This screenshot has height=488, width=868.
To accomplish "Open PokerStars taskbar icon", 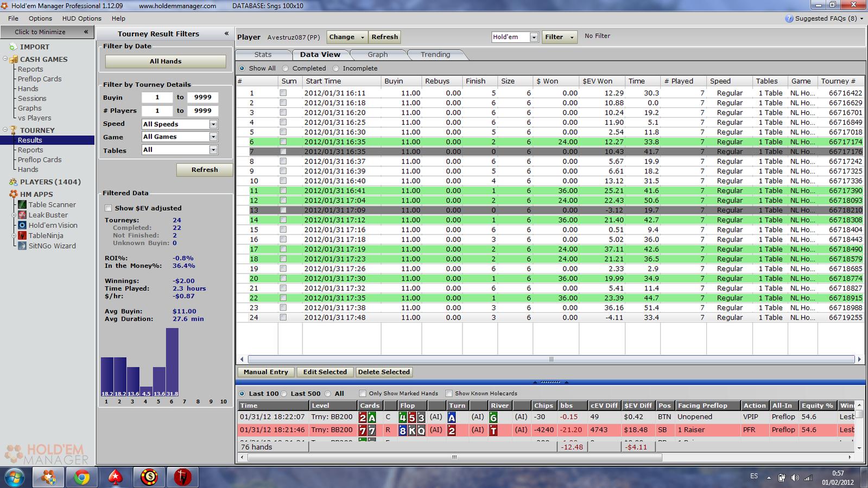I will (116, 477).
